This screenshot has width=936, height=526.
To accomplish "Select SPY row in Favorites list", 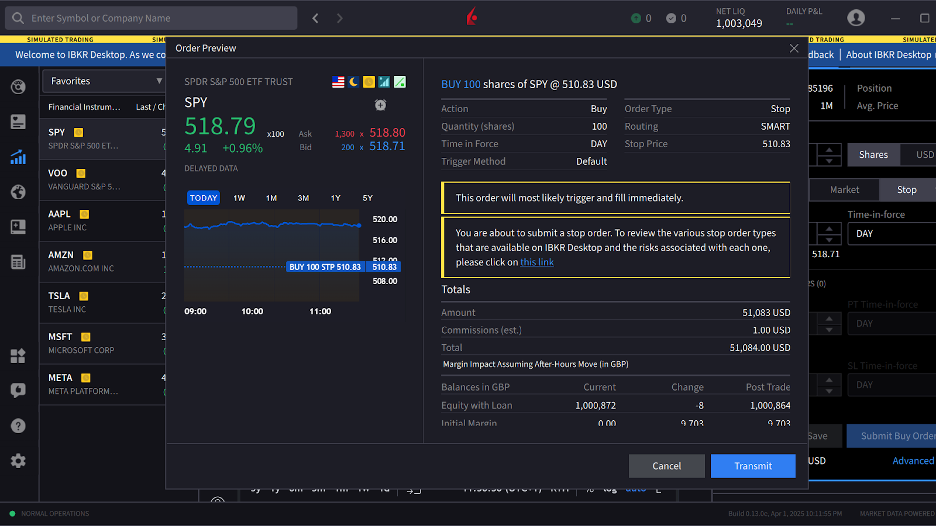I will (x=103, y=139).
